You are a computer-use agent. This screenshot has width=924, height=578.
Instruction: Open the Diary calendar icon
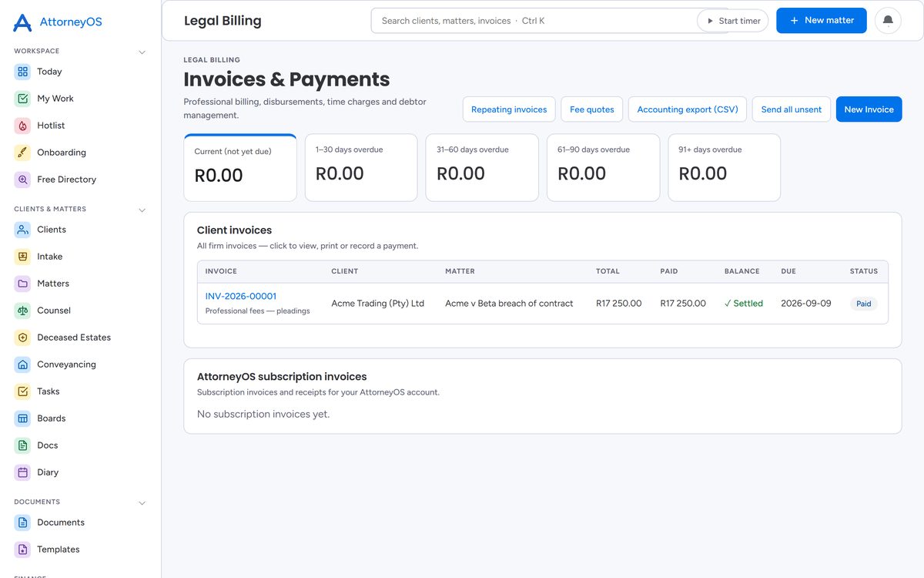pyautogui.click(x=22, y=472)
